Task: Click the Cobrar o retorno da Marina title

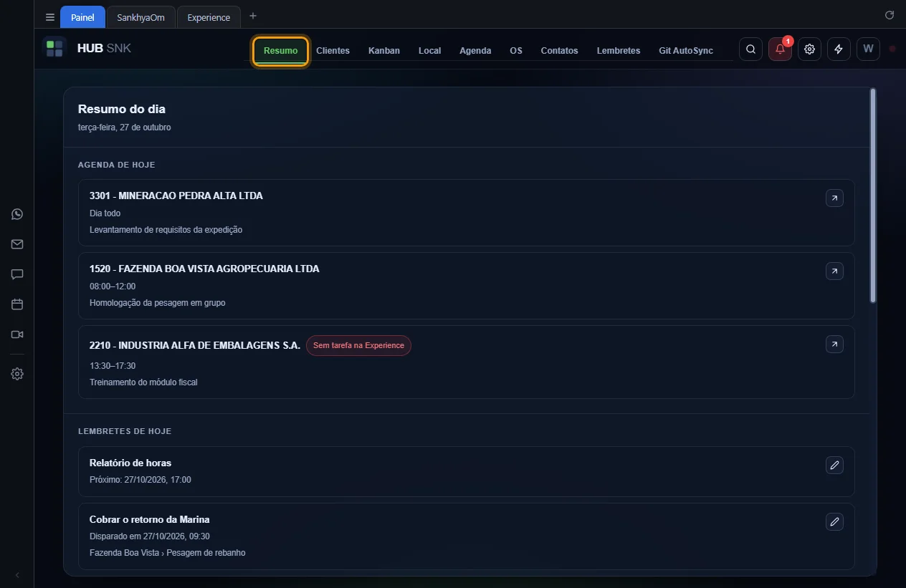Action: 150,519
